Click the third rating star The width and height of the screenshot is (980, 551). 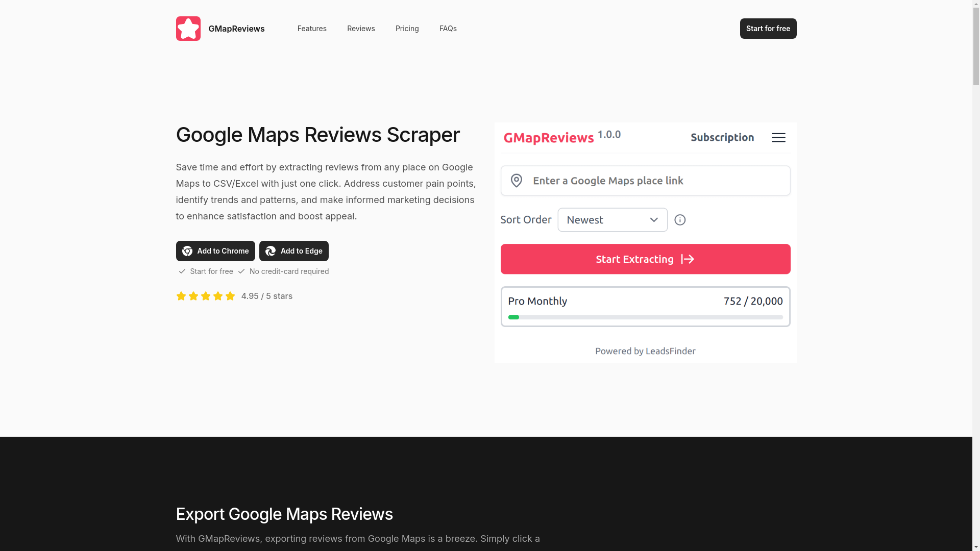pos(205,296)
